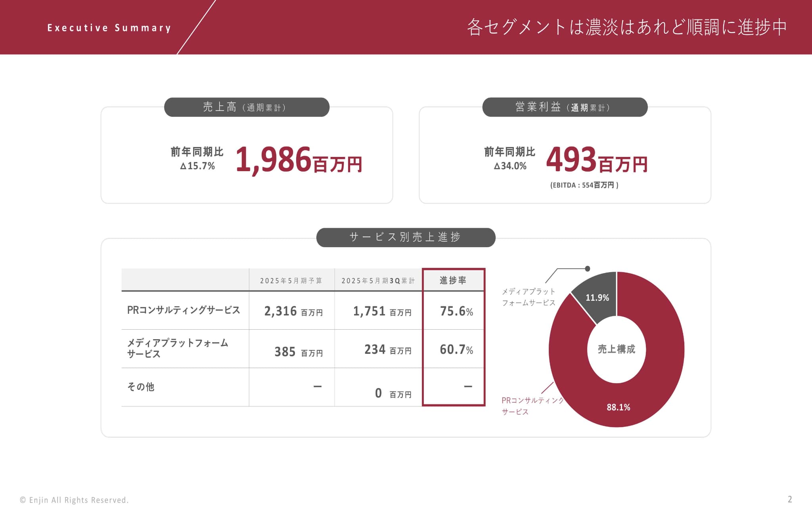Screen dimensions: 812x523
Task: Click the 'Executive Summary' header text
Action: [109, 28]
